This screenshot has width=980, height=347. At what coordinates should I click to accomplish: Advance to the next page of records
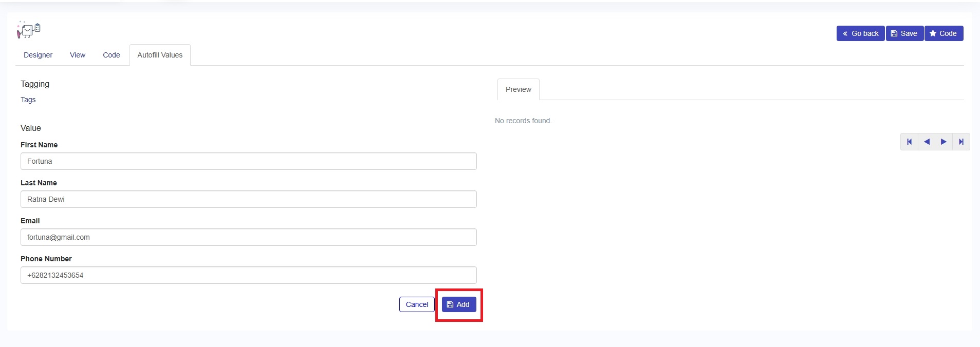(x=944, y=142)
